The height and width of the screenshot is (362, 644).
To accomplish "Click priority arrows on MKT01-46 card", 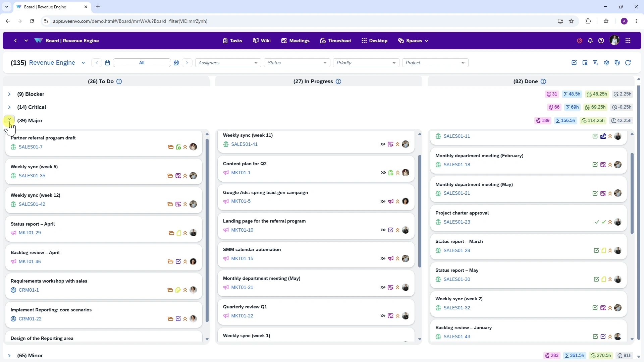I will click(x=185, y=261).
